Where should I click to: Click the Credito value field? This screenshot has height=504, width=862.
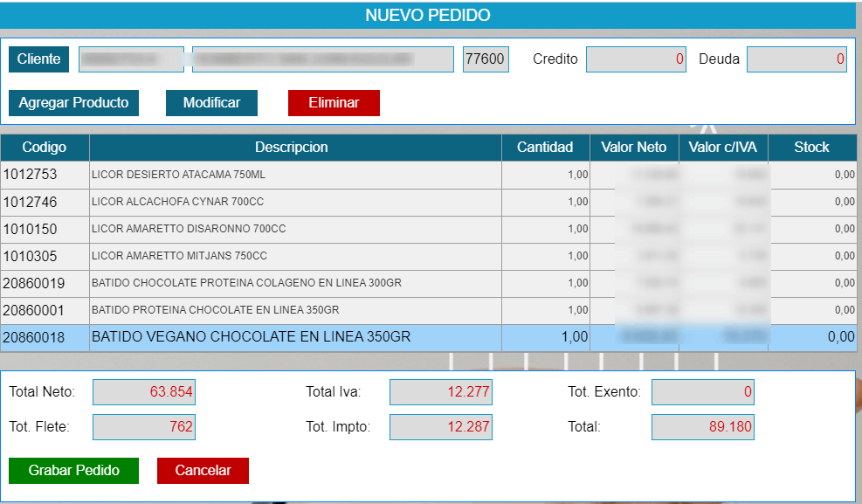636,59
